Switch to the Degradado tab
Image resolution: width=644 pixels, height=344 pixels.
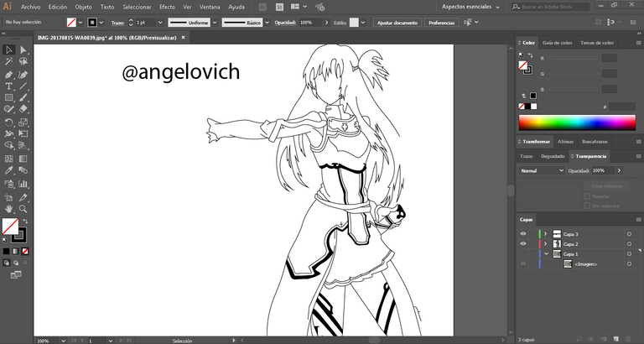[553, 156]
